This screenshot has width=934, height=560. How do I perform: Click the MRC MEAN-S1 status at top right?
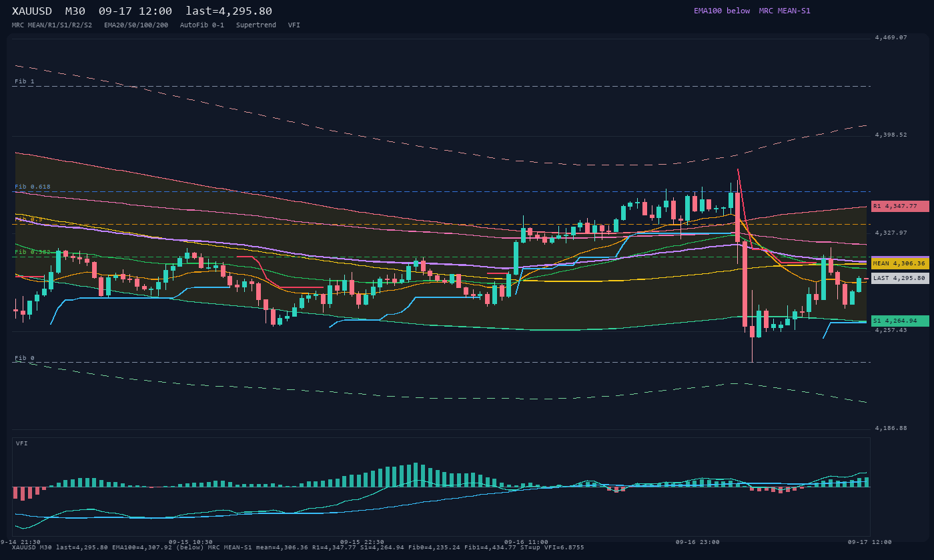[785, 11]
